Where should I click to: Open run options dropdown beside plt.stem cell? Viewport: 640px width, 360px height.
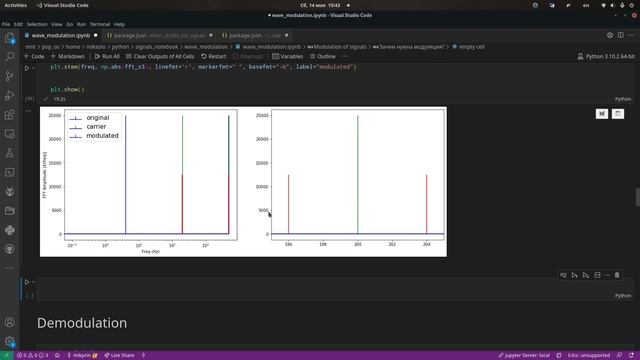tap(33, 68)
